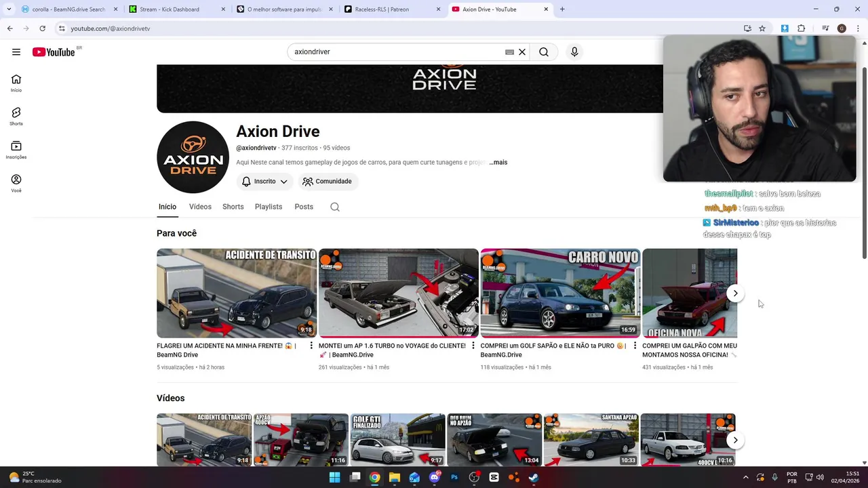868x488 pixels.
Task: Open options menu for GOLF SAPÃO video
Action: pos(635,346)
